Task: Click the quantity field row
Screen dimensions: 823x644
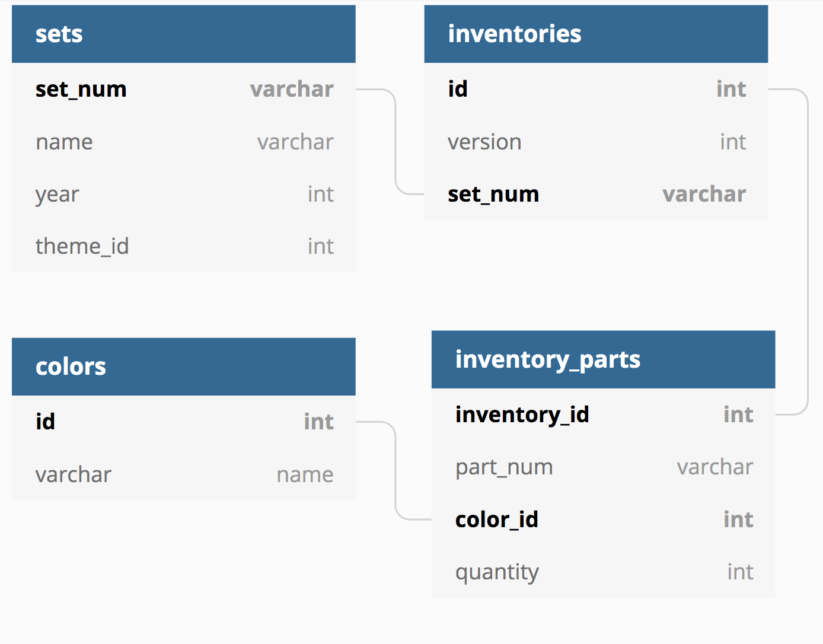Action: (603, 572)
